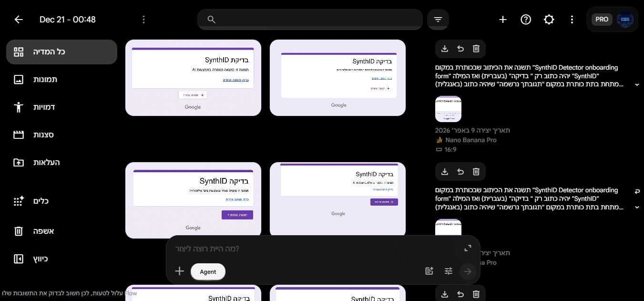Screen dimensions: 644x301
Task: Open the העלאות uploads section
Action: pos(61,163)
